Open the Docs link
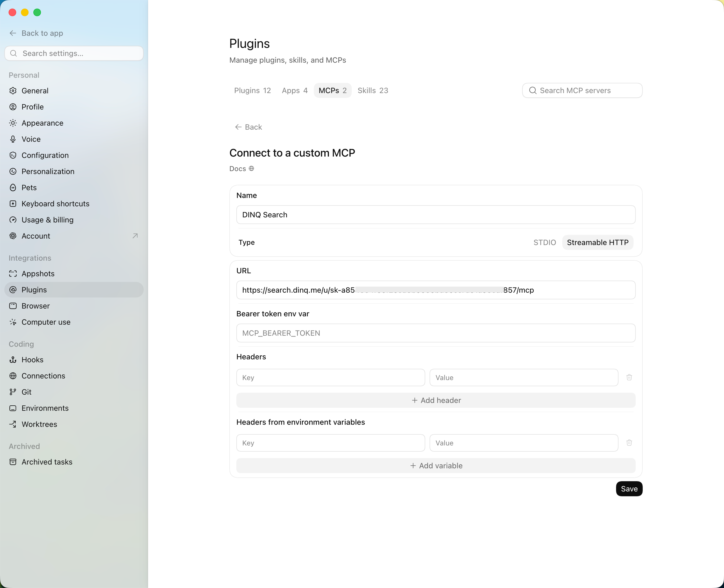Screen dimensions: 724x588 pyautogui.click(x=242, y=169)
